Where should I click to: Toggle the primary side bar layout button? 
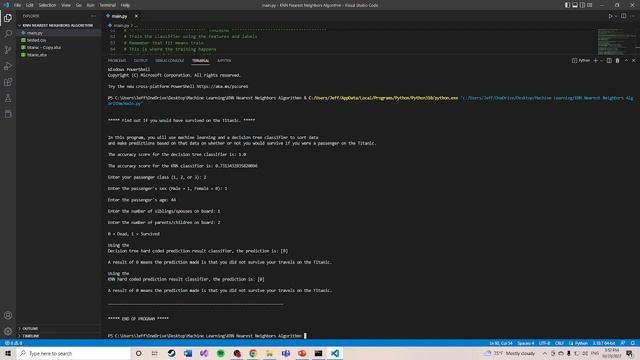[x=567, y=5]
